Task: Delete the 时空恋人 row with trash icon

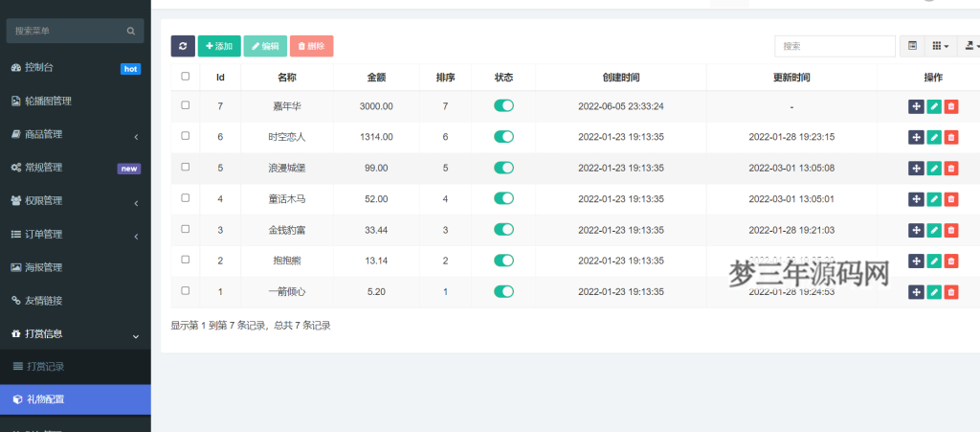Action: coord(950,137)
